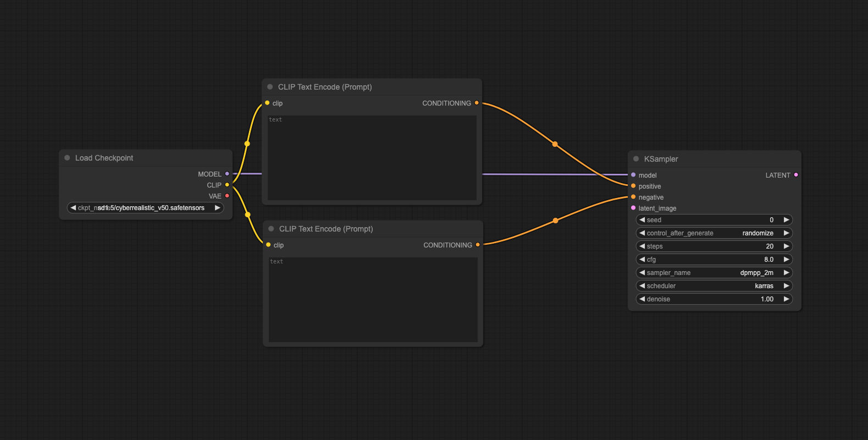Click the negative input port on KSampler
The height and width of the screenshot is (440, 868).
(633, 197)
